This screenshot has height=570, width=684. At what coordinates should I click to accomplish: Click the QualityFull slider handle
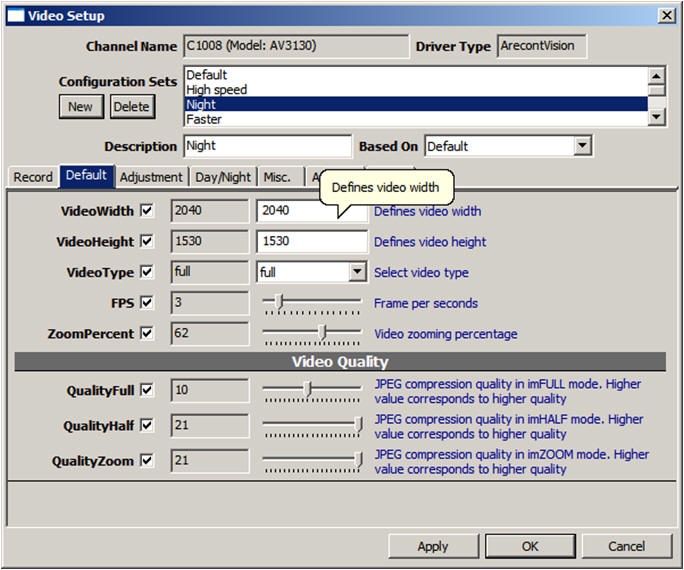click(x=308, y=389)
